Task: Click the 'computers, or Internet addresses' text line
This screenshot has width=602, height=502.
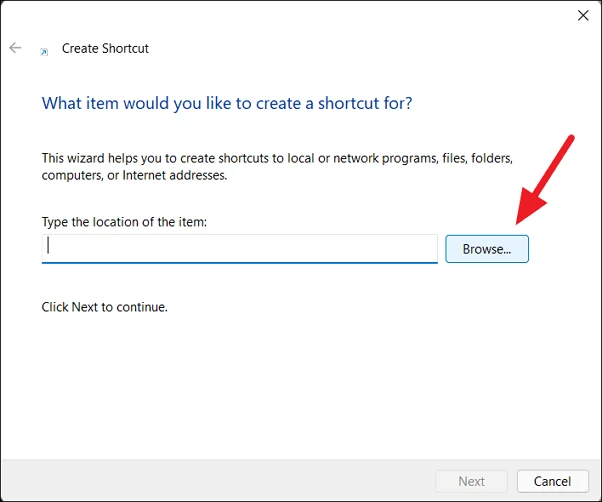Action: point(134,175)
